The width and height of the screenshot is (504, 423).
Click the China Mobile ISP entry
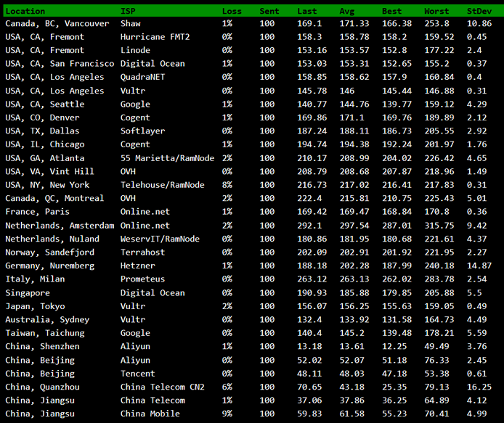(x=150, y=414)
